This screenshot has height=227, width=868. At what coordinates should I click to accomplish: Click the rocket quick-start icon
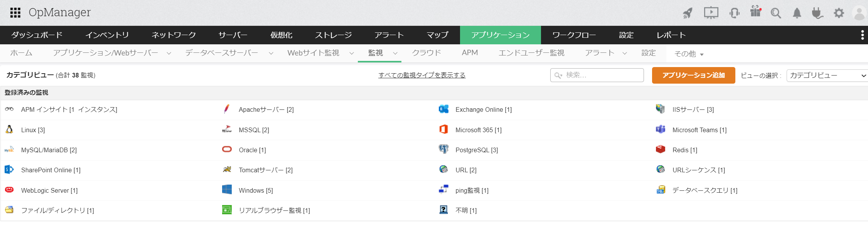(x=688, y=13)
